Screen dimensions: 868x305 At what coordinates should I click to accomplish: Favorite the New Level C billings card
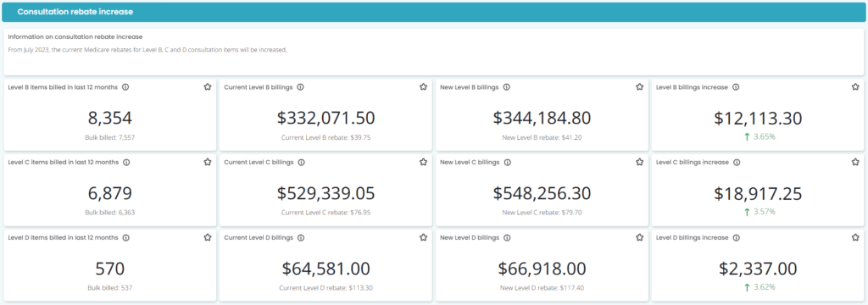click(639, 162)
